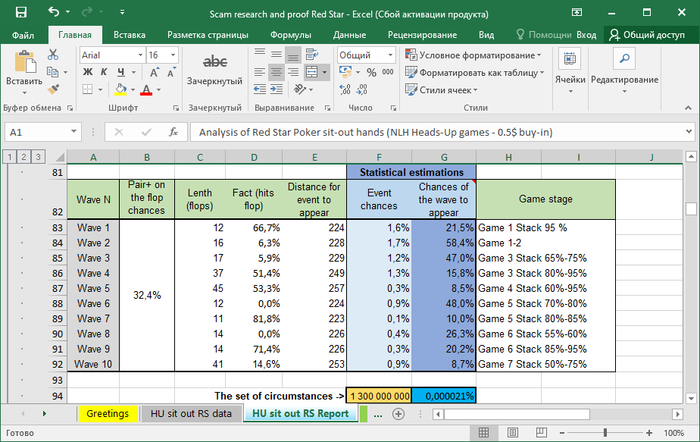Apply thousands separator format (000)
Image resolution: width=700 pixels, height=442 pixels.
[388, 72]
